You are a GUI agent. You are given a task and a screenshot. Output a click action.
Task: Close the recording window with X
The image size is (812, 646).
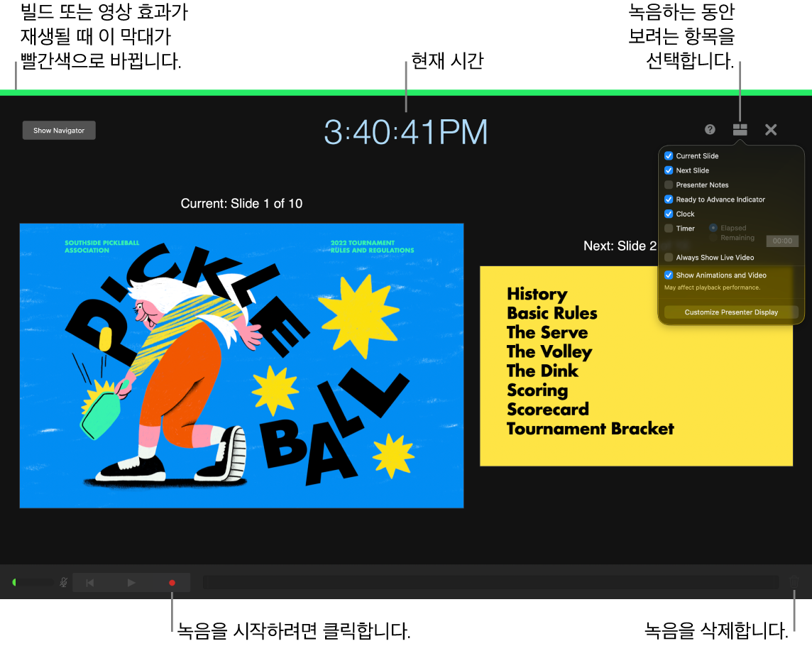(771, 129)
